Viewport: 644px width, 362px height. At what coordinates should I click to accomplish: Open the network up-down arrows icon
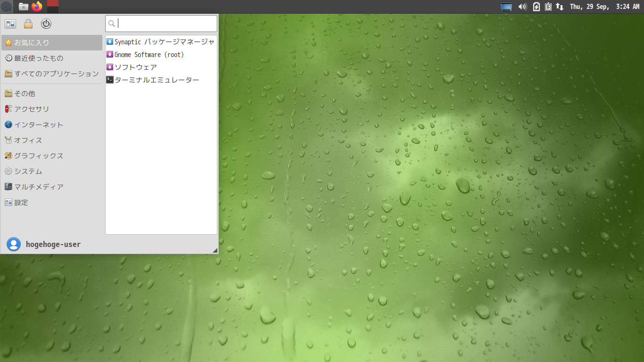(x=560, y=7)
